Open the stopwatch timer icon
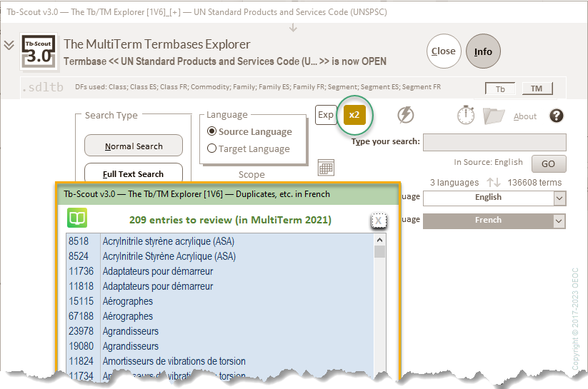 (466, 115)
